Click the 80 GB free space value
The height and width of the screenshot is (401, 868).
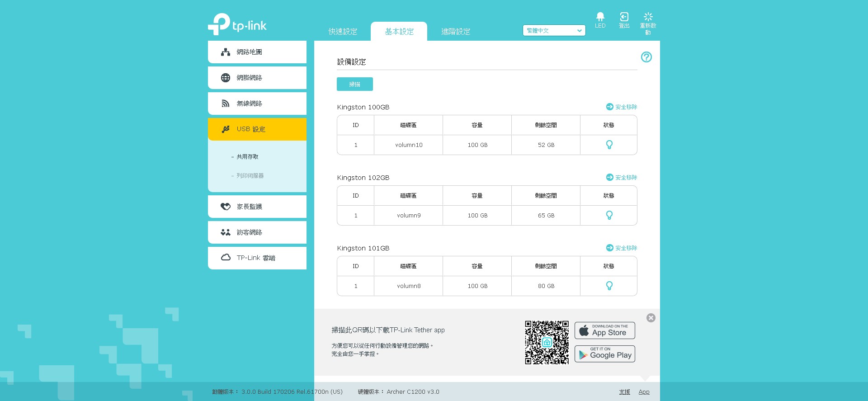pyautogui.click(x=546, y=286)
